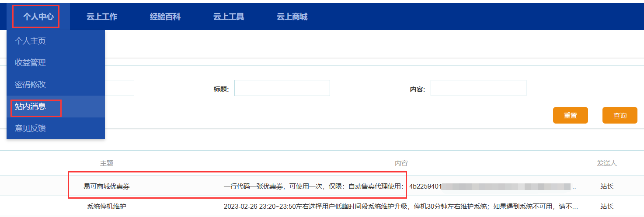
Task: Click the 主题 column header
Action: 107,163
